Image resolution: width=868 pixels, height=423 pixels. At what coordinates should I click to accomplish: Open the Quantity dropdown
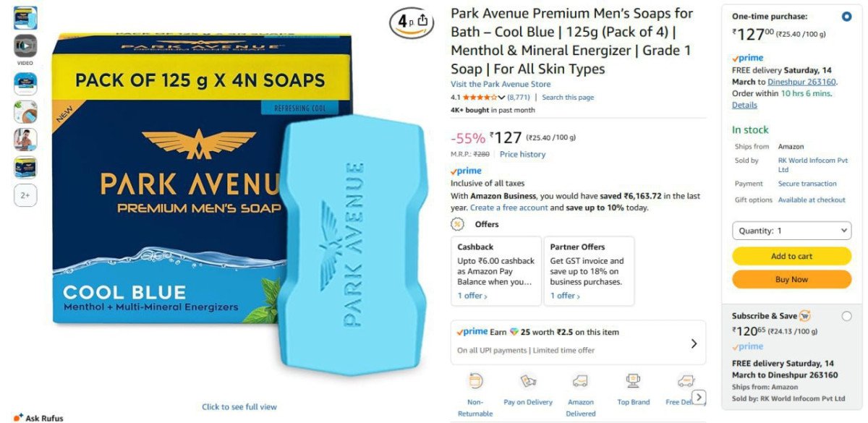coord(792,231)
